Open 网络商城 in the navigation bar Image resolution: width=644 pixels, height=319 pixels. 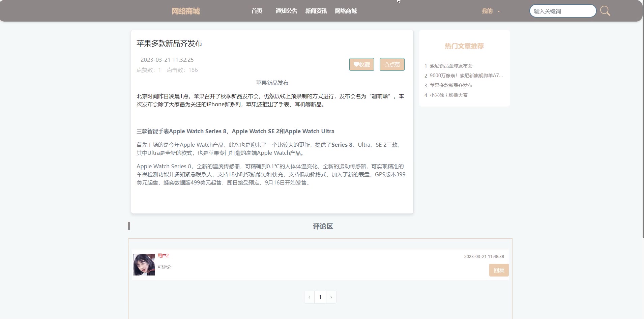click(346, 11)
